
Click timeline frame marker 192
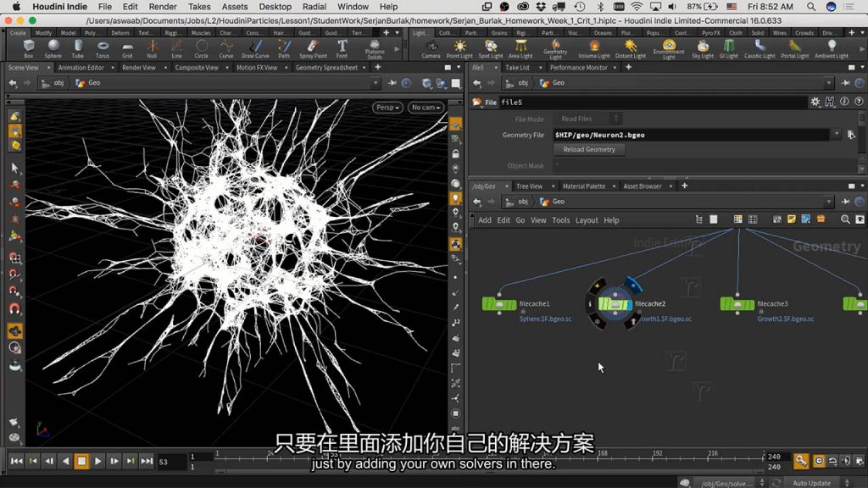click(657, 453)
